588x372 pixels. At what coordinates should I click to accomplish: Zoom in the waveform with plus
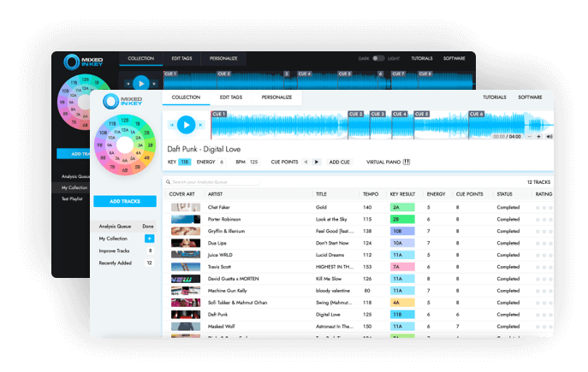(538, 137)
